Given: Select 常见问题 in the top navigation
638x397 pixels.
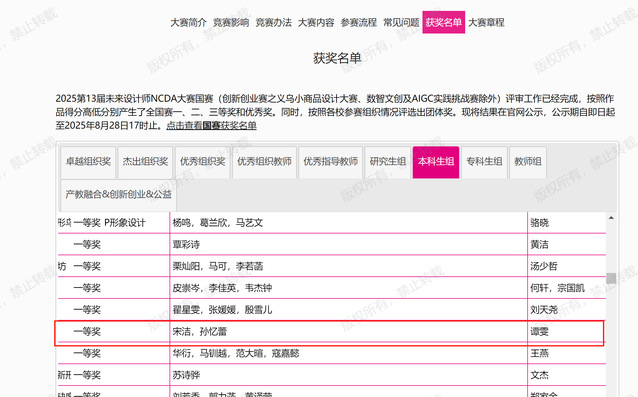Looking at the screenshot, I should pos(401,22).
